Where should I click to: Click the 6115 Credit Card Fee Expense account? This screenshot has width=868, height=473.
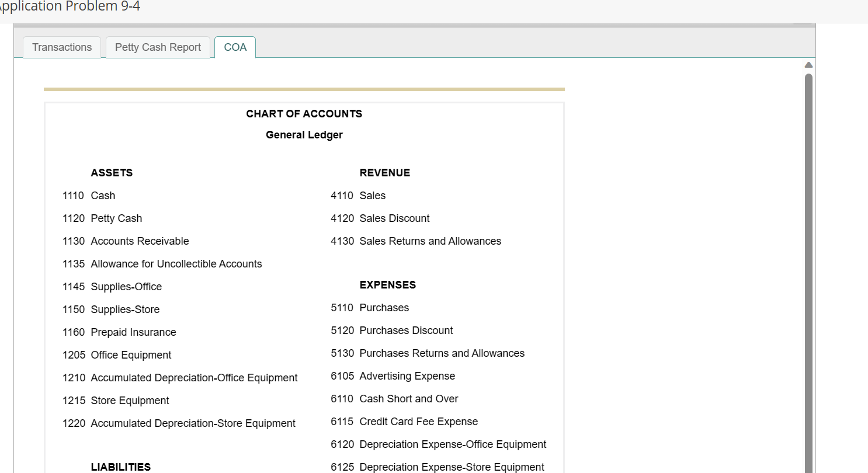[404, 422]
